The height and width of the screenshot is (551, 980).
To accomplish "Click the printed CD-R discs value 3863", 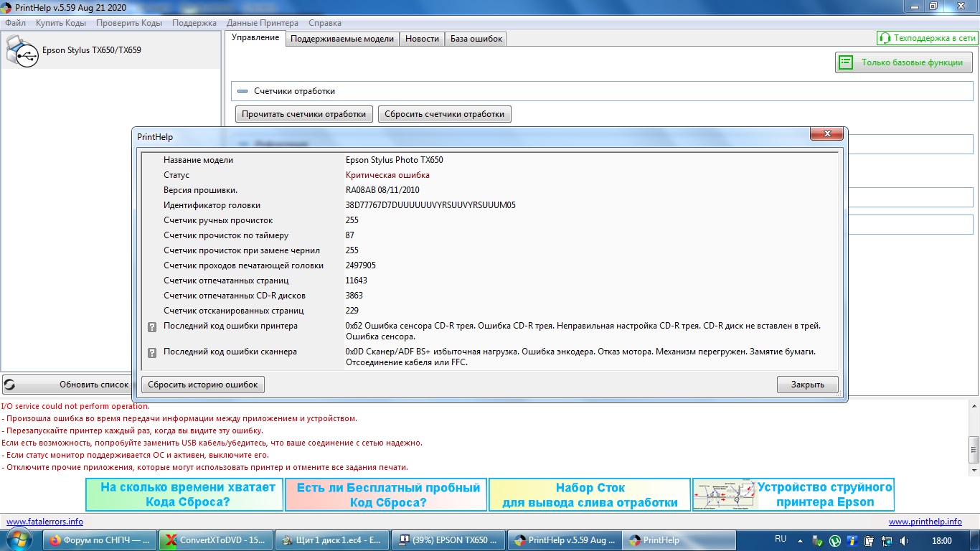I will (x=354, y=296).
